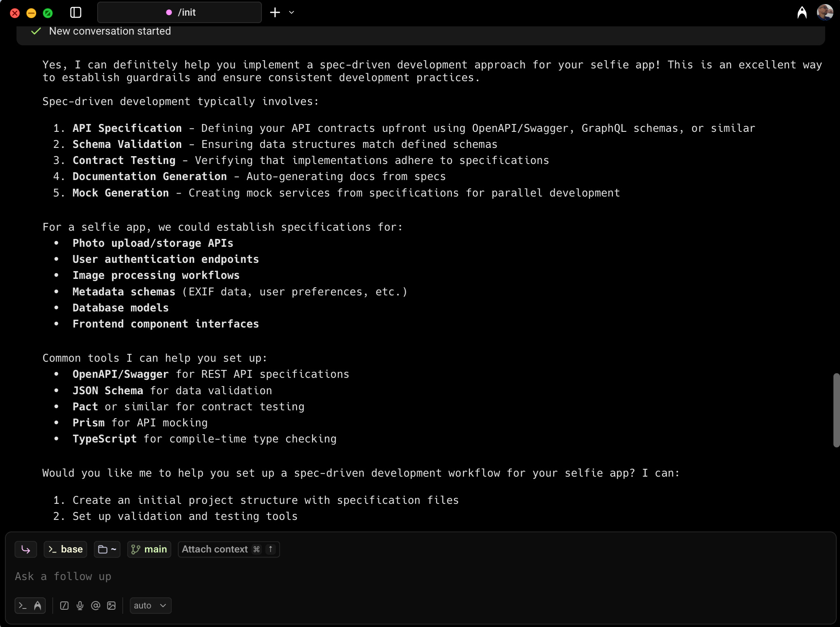Open a new tab with plus
This screenshot has width=840, height=627.
(x=275, y=12)
